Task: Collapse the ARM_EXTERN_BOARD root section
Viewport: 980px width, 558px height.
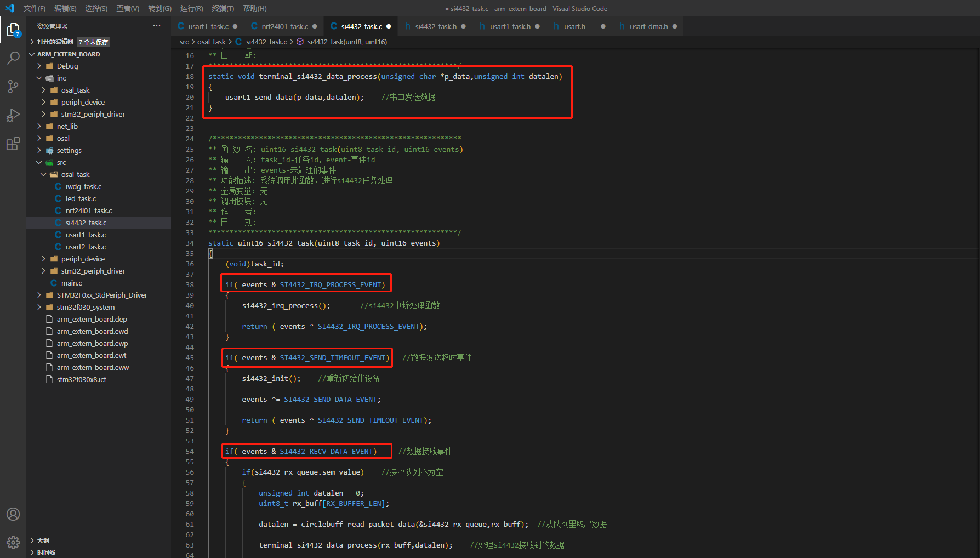Action: coord(68,54)
